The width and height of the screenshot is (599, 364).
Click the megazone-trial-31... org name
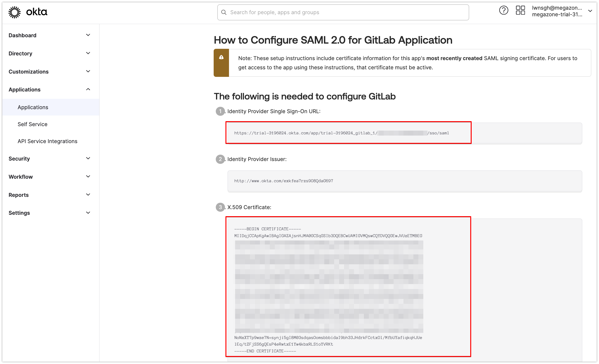coord(557,15)
